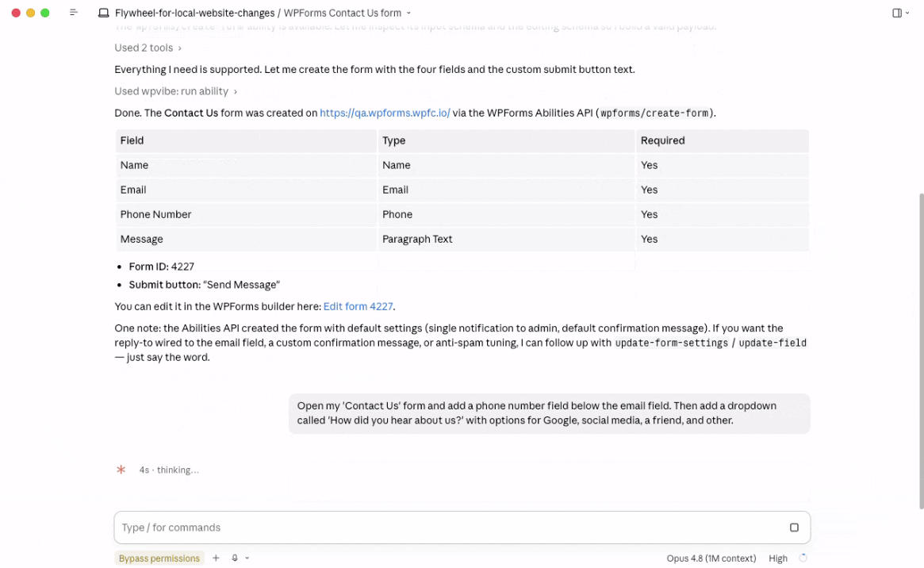Change the Opus 4.8 (1M context) model
This screenshot has height=568, width=924.
click(711, 558)
